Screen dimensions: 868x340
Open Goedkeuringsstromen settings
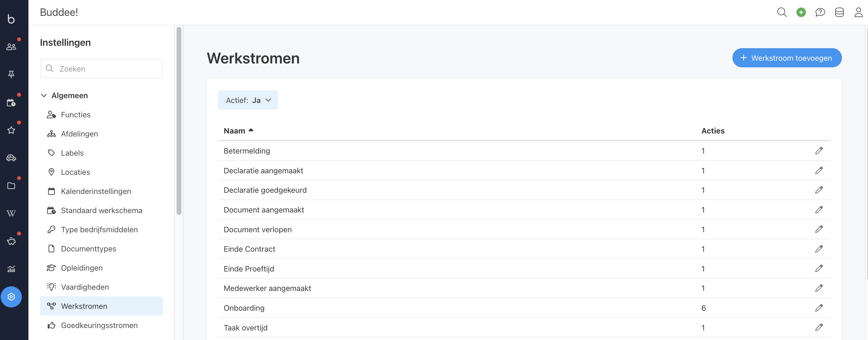pos(101,326)
